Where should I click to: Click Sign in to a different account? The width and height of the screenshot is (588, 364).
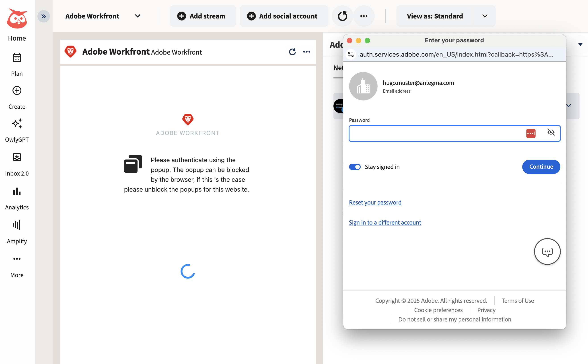[x=385, y=223]
